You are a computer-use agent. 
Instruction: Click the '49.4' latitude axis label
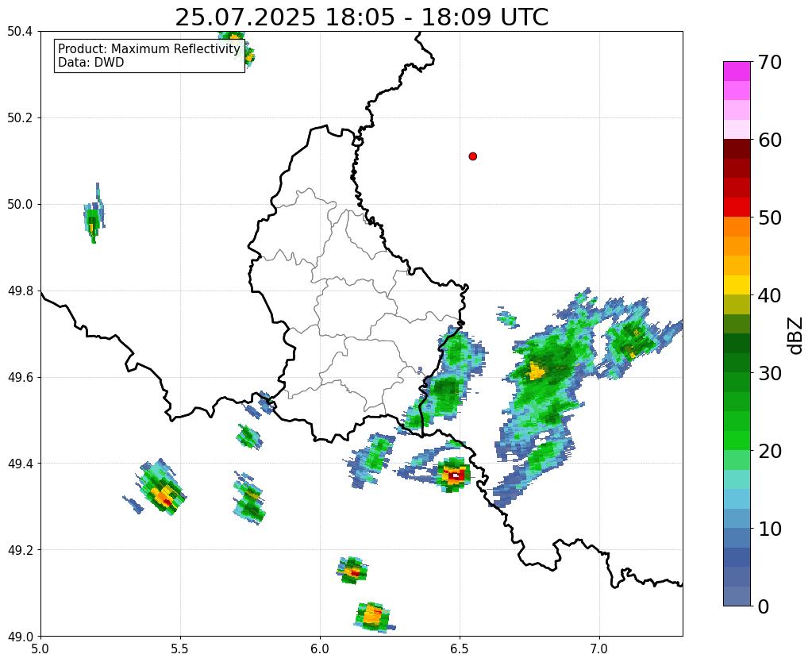(20, 463)
